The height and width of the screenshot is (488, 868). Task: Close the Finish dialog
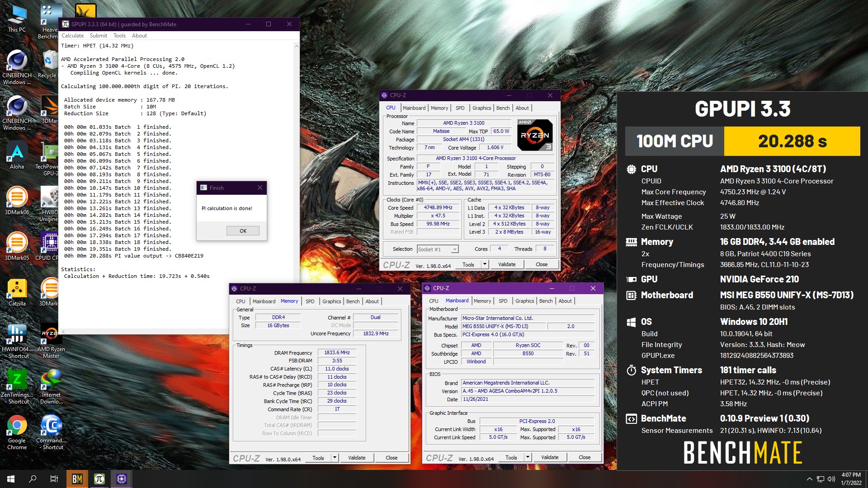pos(259,188)
